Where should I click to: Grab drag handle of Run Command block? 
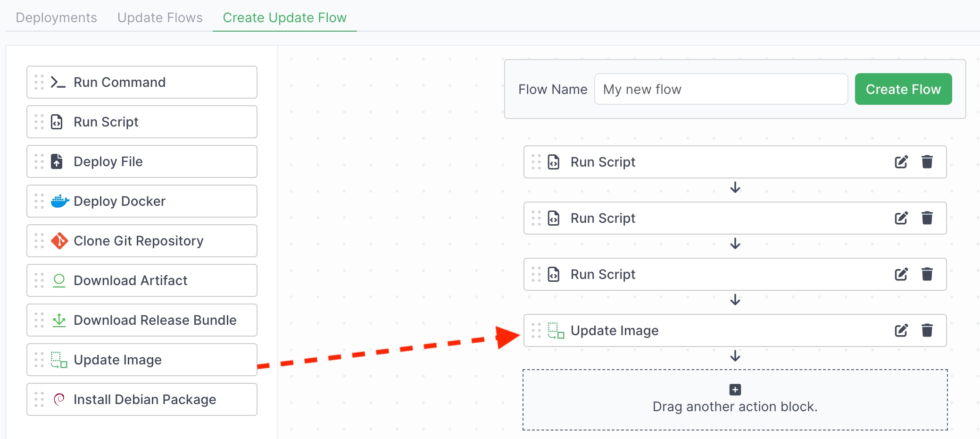point(39,82)
